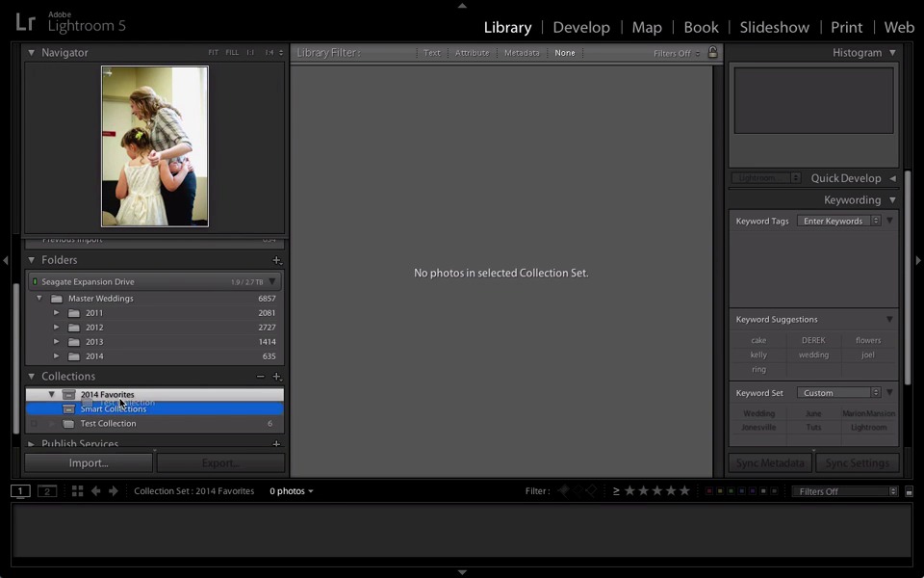Open main window display 1

(x=20, y=491)
